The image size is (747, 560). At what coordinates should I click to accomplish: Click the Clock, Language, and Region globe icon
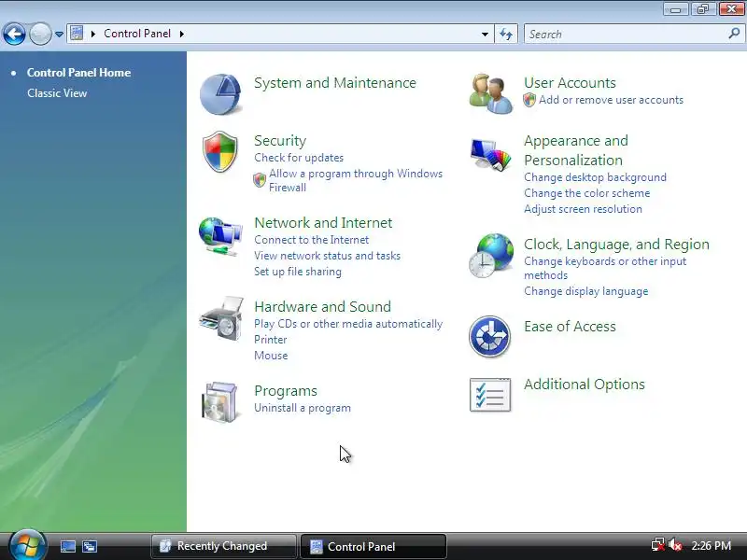pos(491,255)
